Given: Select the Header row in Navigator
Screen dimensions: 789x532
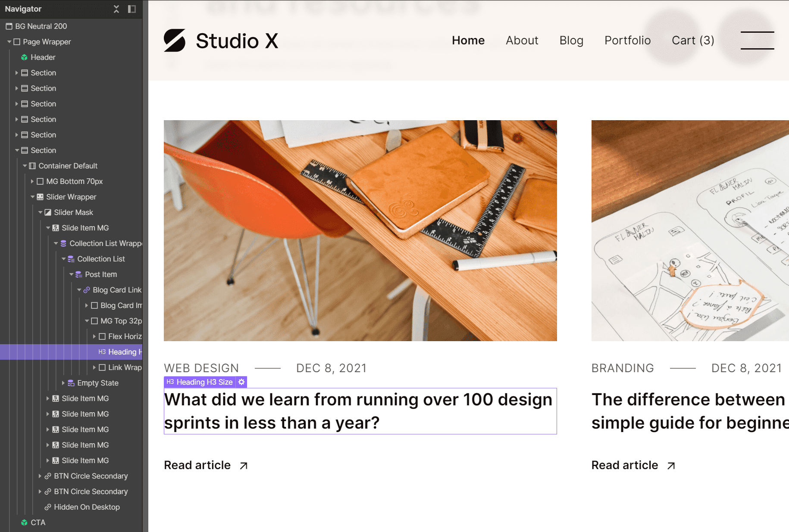Looking at the screenshot, I should (x=71, y=57).
